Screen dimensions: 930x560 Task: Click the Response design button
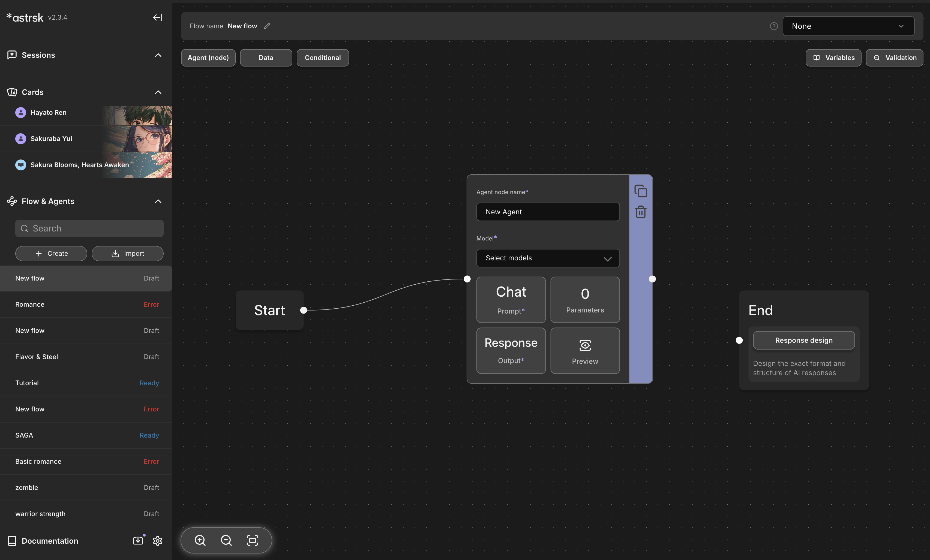point(803,340)
